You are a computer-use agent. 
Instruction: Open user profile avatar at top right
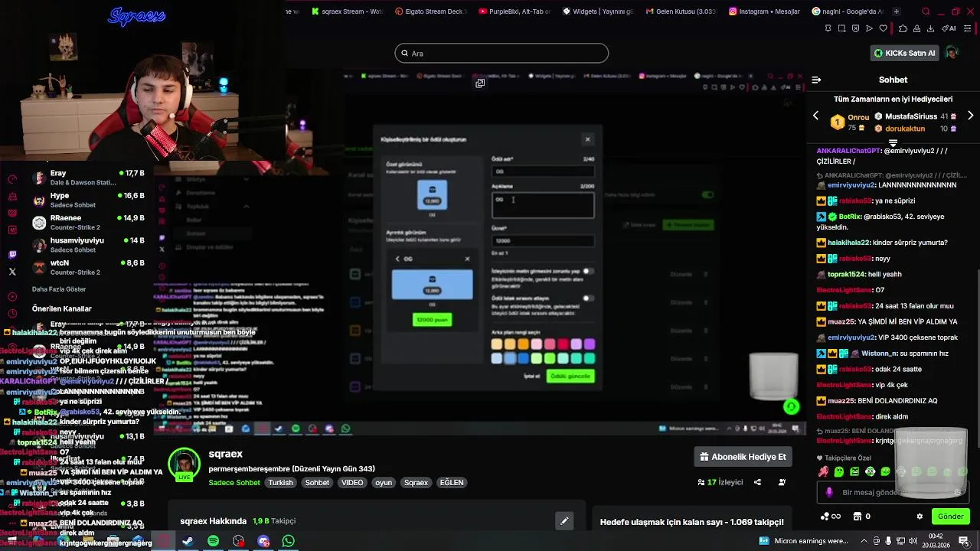click(952, 53)
